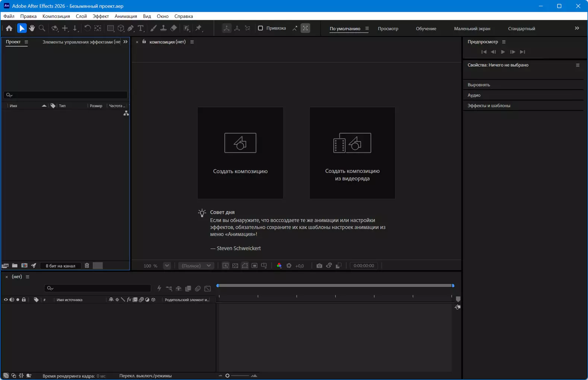Open the Предпросмотр panel menu
The width and height of the screenshot is (588, 380).
coord(504,42)
